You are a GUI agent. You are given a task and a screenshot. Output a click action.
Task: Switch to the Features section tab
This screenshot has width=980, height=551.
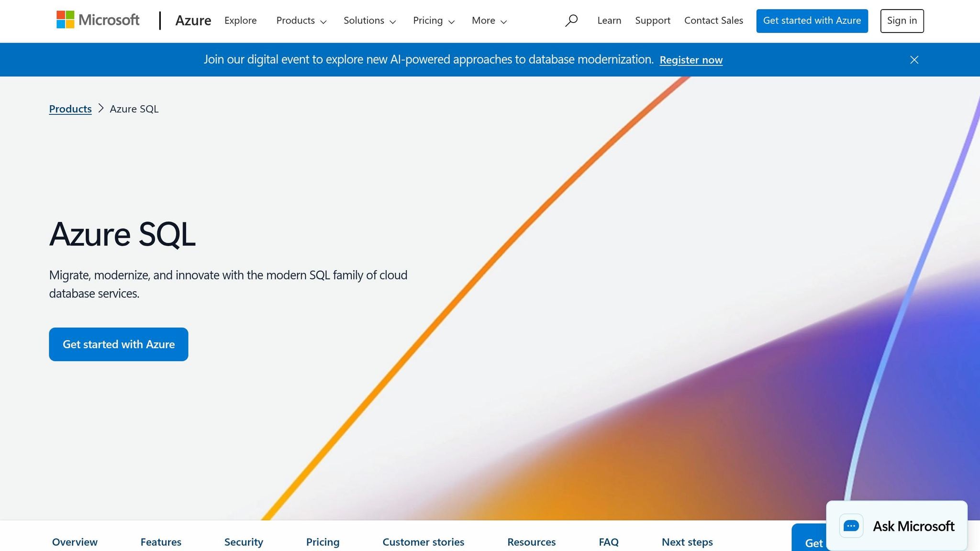[161, 541]
